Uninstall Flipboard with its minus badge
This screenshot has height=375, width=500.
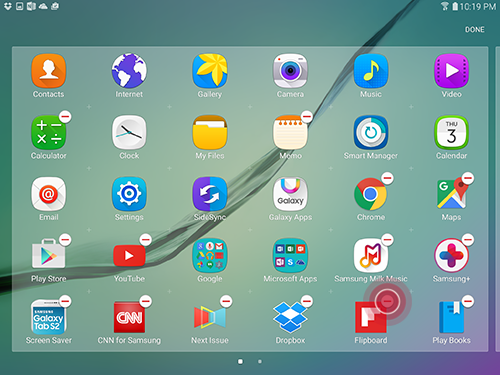(x=387, y=301)
